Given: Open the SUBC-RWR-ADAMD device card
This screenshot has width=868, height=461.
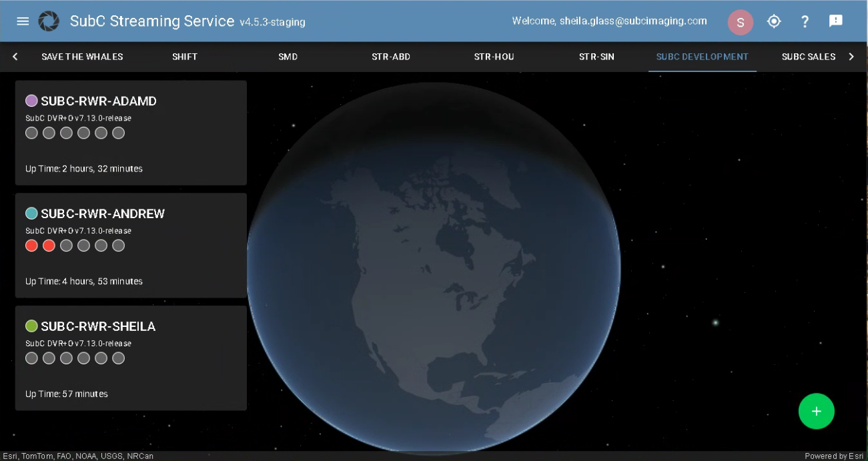Looking at the screenshot, I should [x=131, y=150].
